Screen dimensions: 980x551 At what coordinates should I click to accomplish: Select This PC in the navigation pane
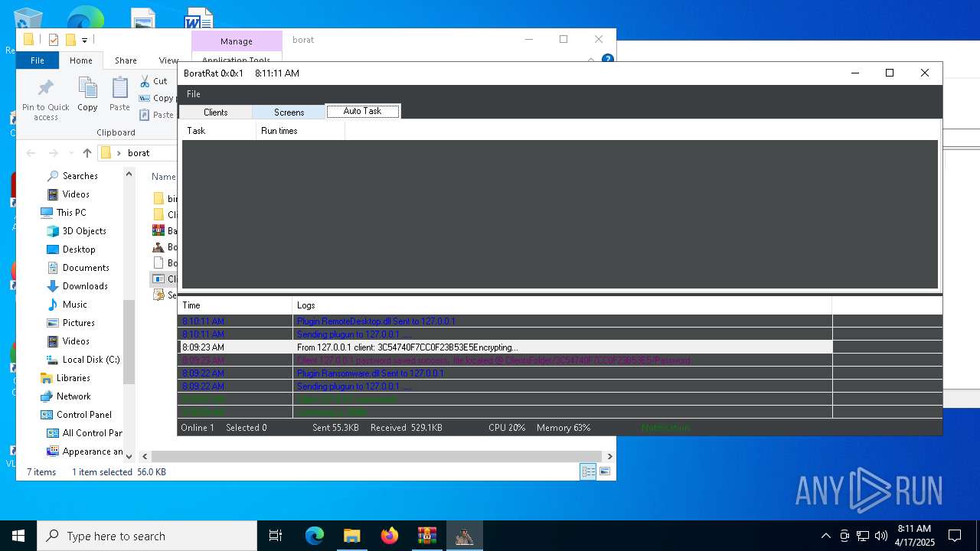coord(71,213)
